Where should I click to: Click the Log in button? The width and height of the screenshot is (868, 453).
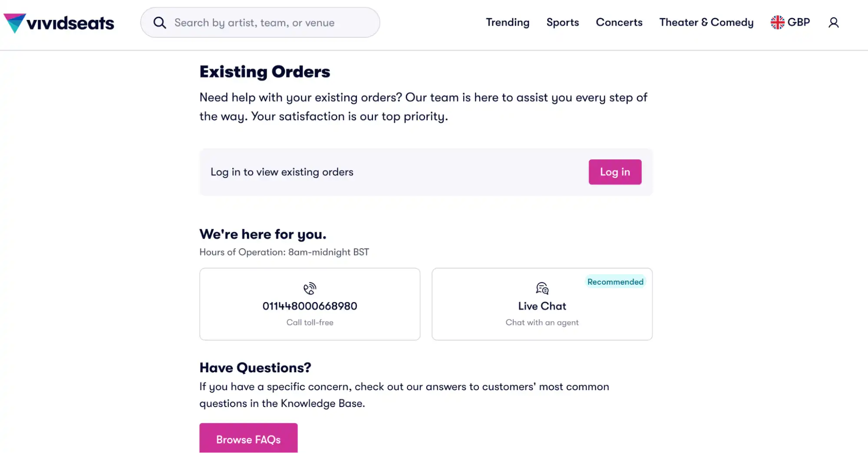click(x=615, y=172)
